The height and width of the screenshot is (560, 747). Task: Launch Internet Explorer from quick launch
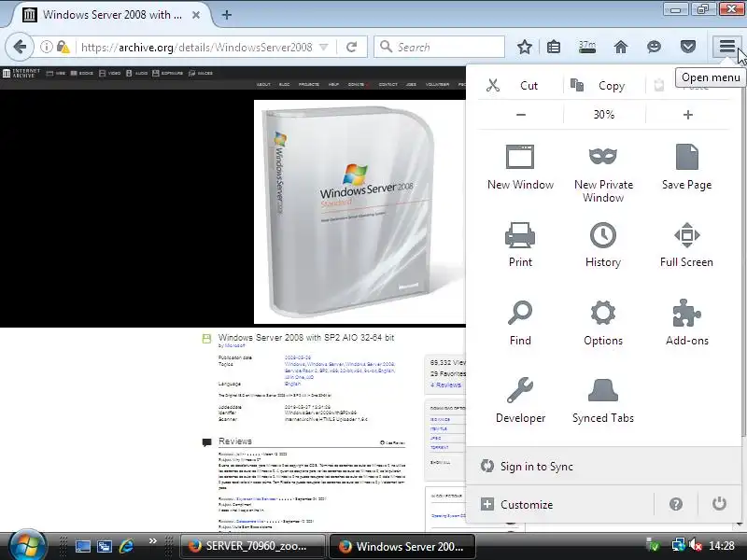(x=127, y=546)
